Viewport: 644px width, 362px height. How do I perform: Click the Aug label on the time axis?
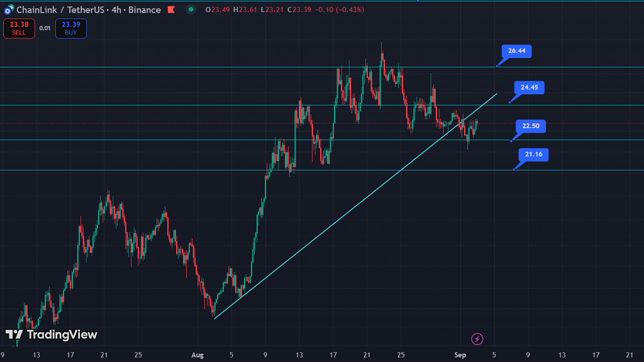point(199,354)
